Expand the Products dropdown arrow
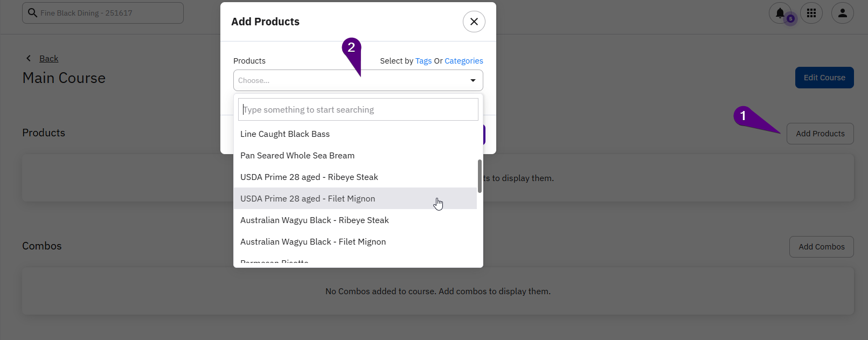This screenshot has height=340, width=868. click(x=473, y=80)
